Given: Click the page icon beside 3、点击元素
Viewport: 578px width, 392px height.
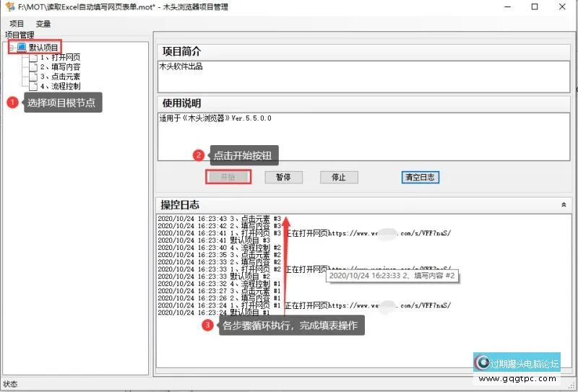Looking at the screenshot, I should (x=33, y=77).
